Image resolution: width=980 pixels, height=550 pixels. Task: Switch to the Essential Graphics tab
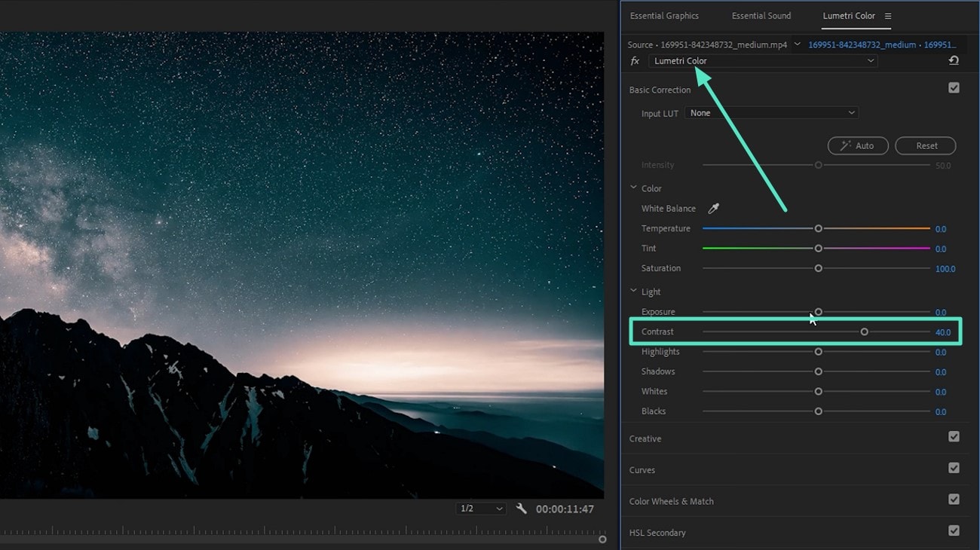click(665, 15)
